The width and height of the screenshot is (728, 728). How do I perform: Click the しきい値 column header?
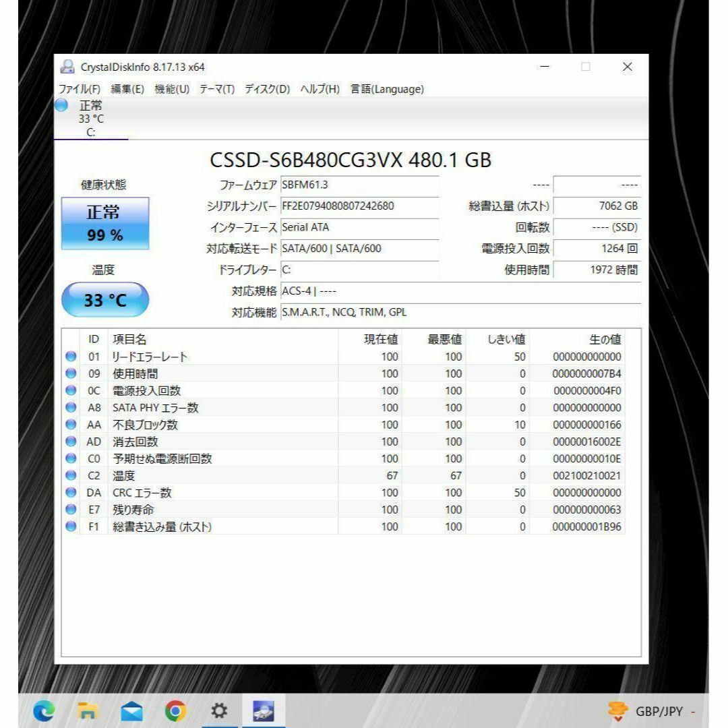(497, 339)
